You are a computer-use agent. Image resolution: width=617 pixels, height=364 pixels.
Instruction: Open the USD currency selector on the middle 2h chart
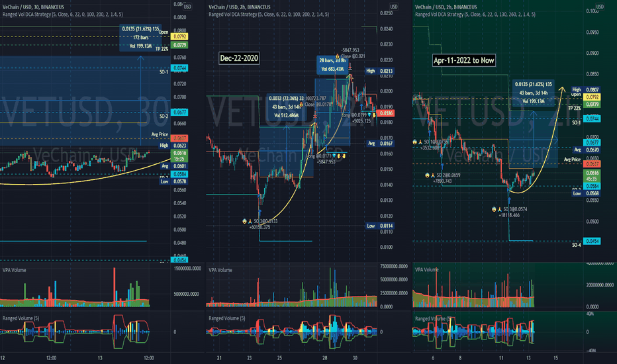(393, 7)
